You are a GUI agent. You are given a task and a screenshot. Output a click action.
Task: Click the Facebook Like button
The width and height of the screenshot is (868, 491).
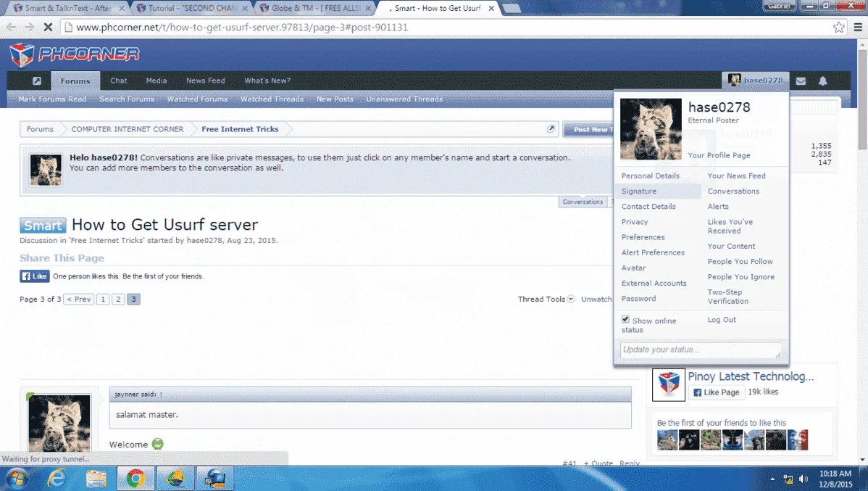tap(34, 276)
